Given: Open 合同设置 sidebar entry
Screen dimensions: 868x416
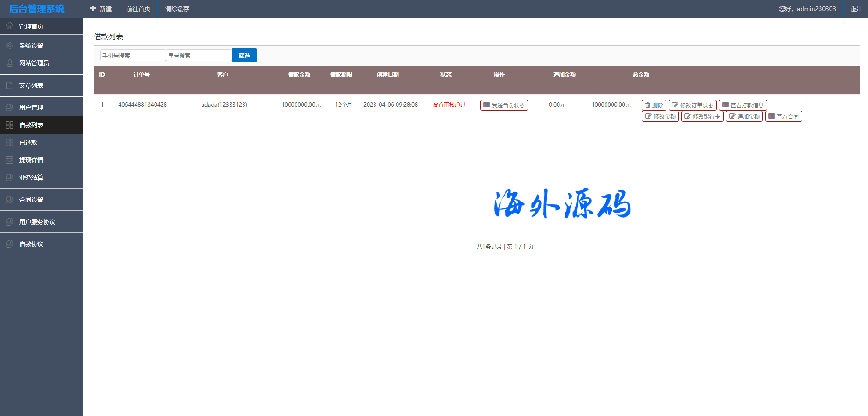Looking at the screenshot, I should point(31,200).
